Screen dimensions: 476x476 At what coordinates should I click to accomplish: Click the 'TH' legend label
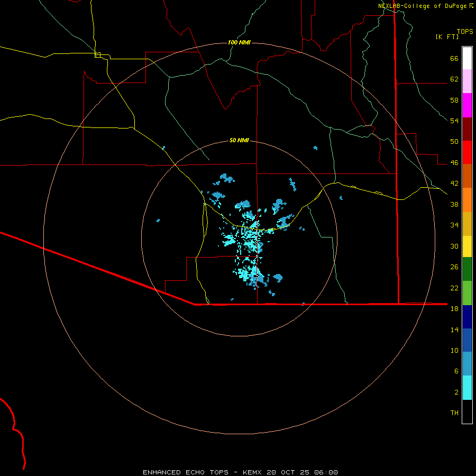tap(454, 413)
